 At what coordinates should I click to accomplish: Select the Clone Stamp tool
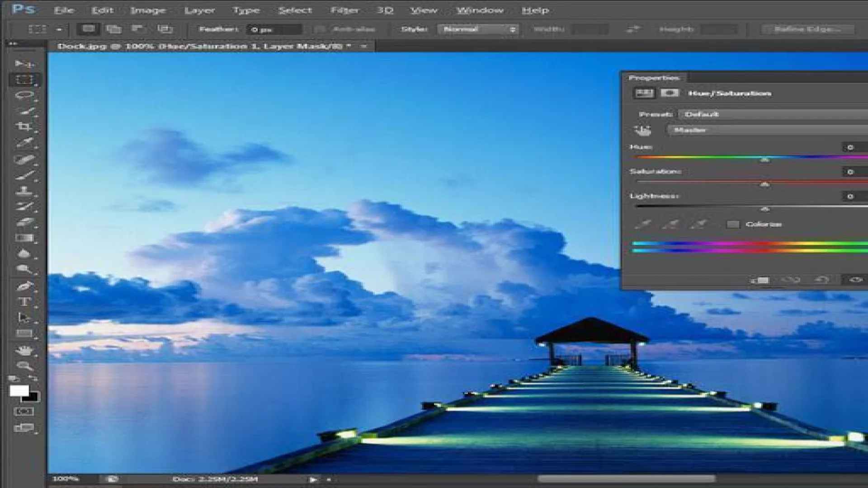pos(24,191)
